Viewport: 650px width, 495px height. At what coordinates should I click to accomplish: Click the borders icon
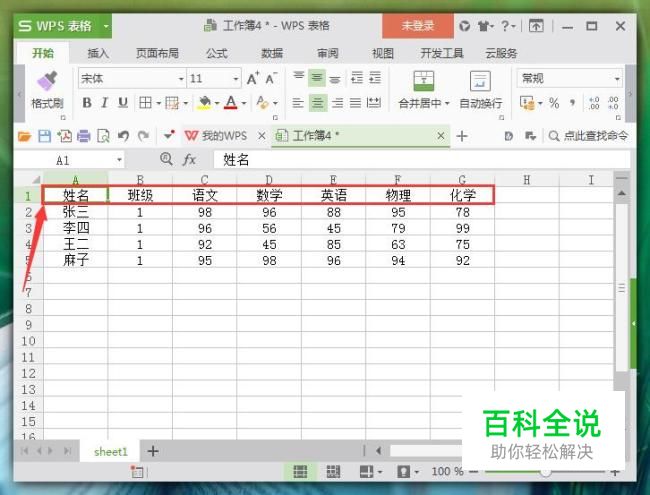(x=145, y=102)
